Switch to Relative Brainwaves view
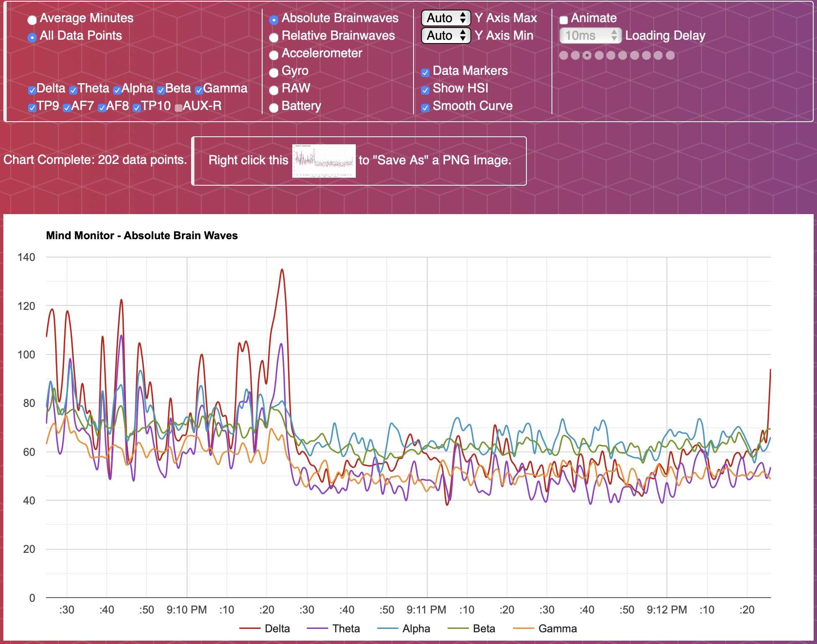Image resolution: width=817 pixels, height=644 pixels. tap(273, 37)
